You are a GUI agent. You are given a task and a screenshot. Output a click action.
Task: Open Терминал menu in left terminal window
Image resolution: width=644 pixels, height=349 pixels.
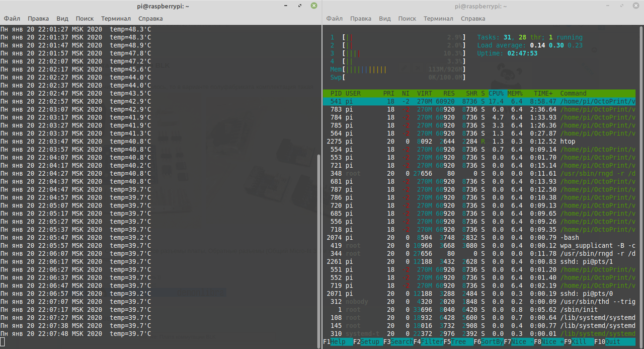(116, 18)
